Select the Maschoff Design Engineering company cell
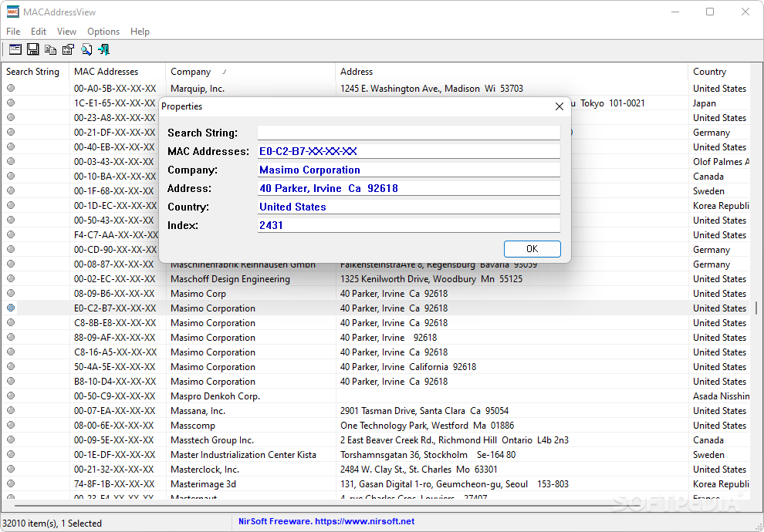The image size is (764, 532). [230, 279]
